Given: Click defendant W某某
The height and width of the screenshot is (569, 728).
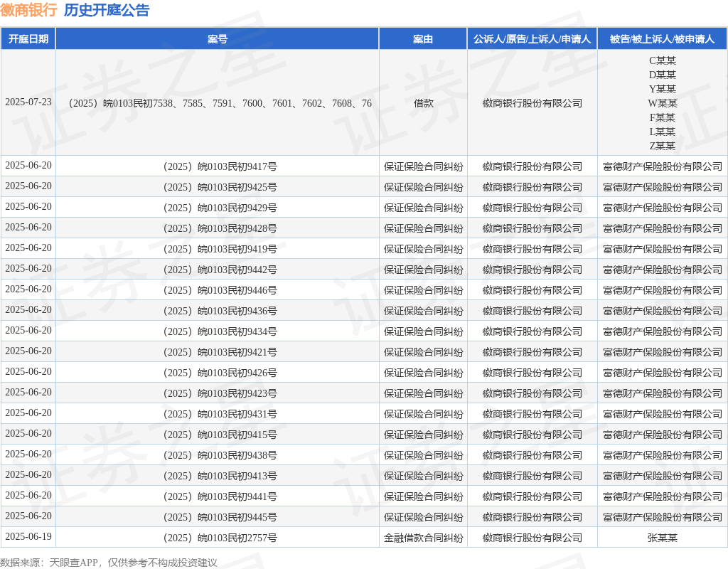Looking at the screenshot, I should click(x=663, y=103).
